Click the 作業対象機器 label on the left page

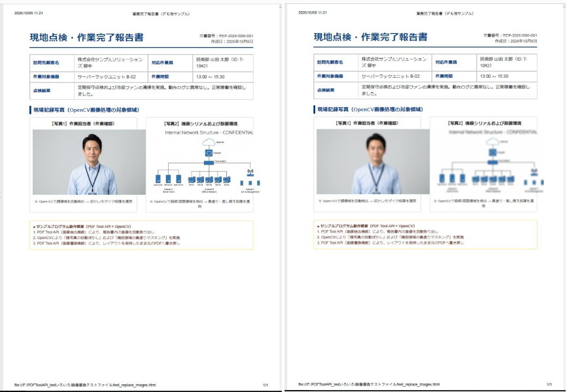pyautogui.click(x=46, y=77)
